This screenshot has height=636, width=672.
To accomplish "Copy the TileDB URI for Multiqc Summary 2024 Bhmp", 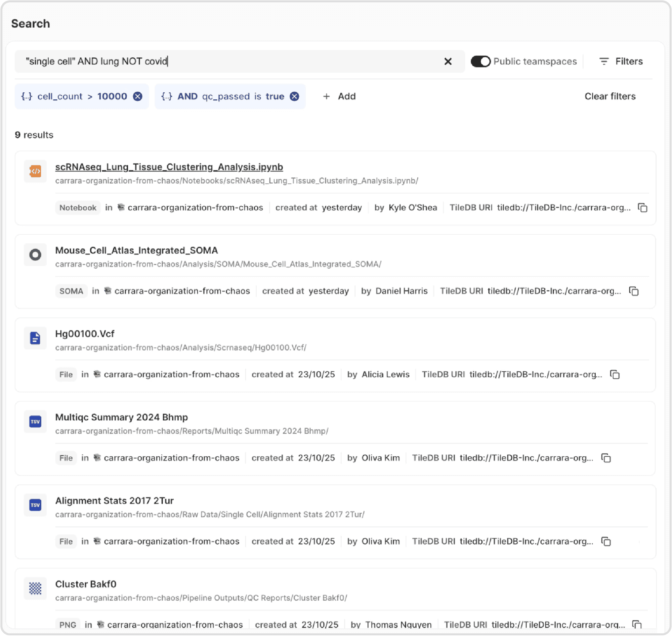I will point(606,458).
